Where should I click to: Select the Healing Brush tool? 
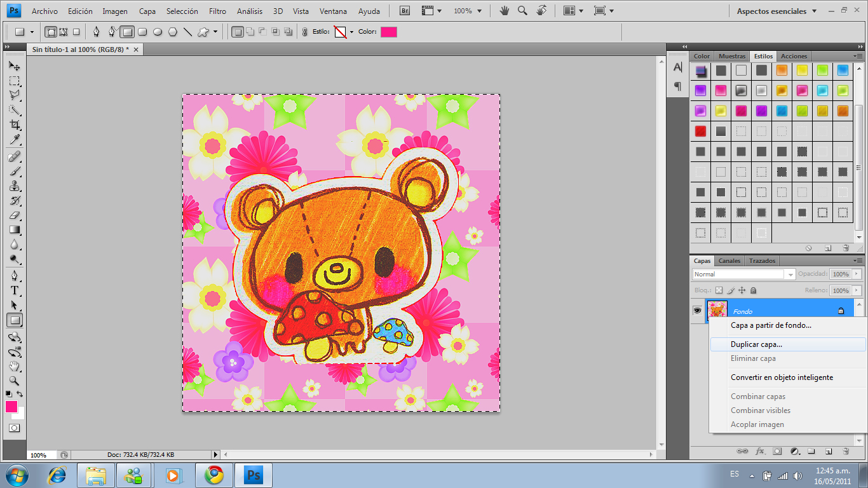point(14,156)
